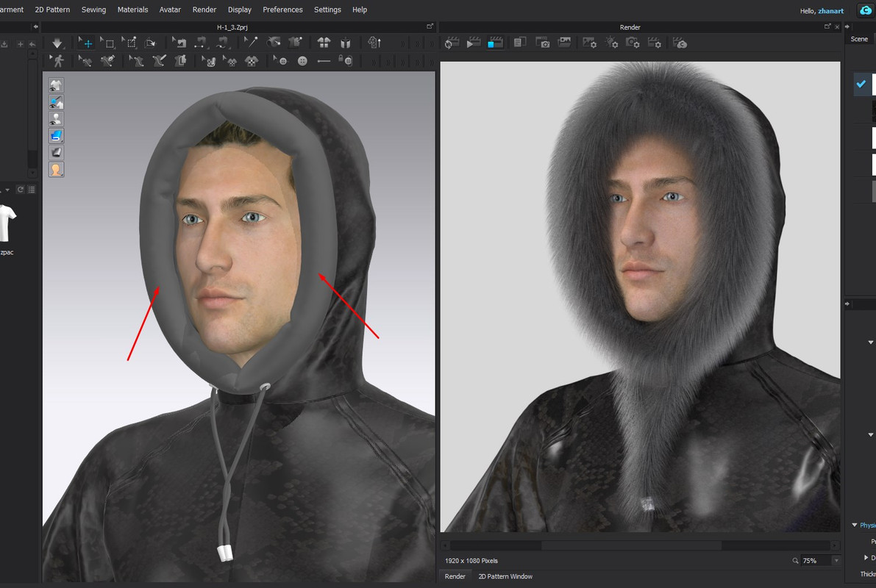Switch to the 2D Pattern Window tab
The height and width of the screenshot is (588, 876).
[x=505, y=576]
